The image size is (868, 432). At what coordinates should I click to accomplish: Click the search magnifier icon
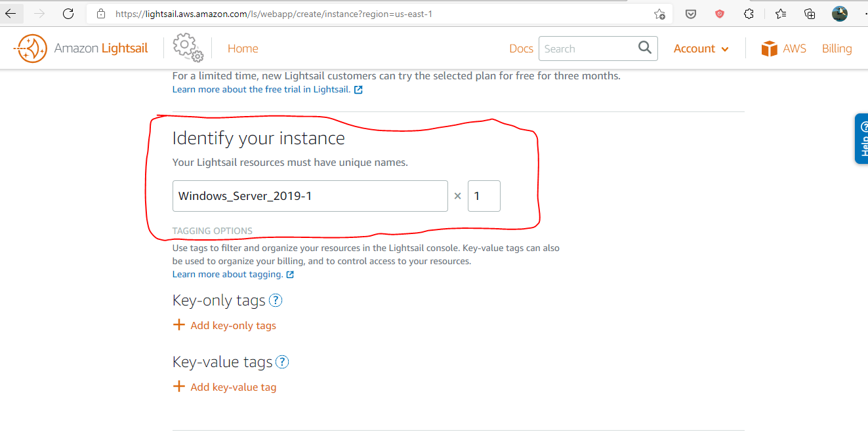(645, 48)
